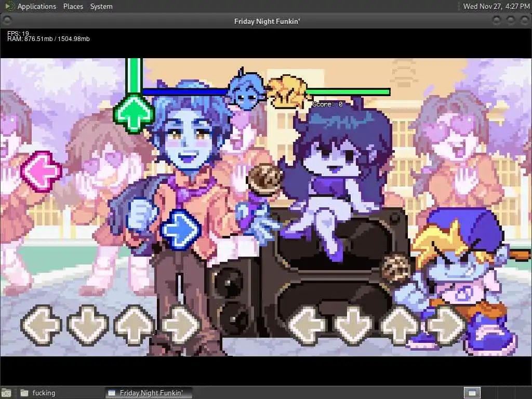Viewport: 532px width, 399px height.
Task: Click the window menu button in title bar
Action: pyautogui.click(x=7, y=21)
